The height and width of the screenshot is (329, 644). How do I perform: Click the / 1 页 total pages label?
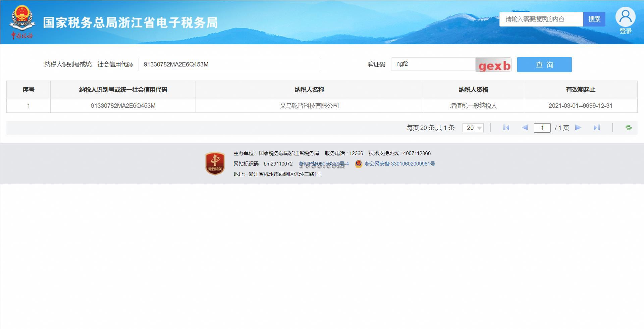[562, 128]
